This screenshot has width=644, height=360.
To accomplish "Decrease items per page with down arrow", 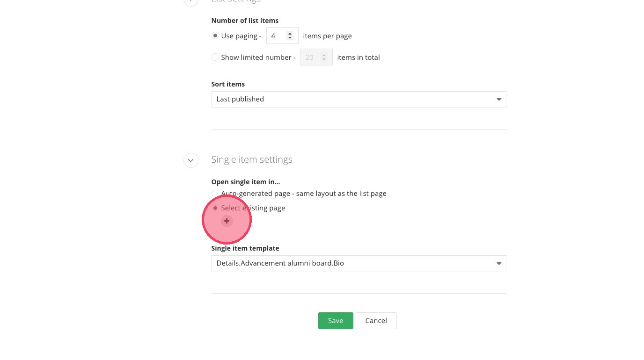I will pyautogui.click(x=290, y=38).
